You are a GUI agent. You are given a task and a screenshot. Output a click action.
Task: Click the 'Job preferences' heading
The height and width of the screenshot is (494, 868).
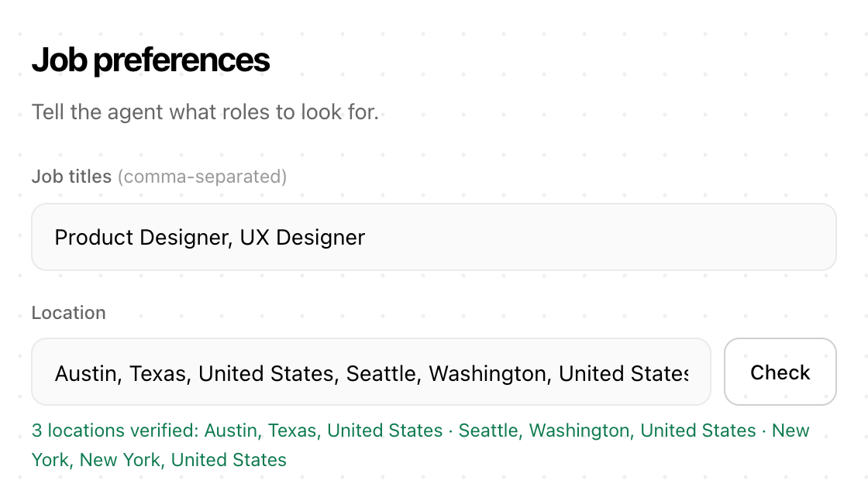click(x=150, y=60)
